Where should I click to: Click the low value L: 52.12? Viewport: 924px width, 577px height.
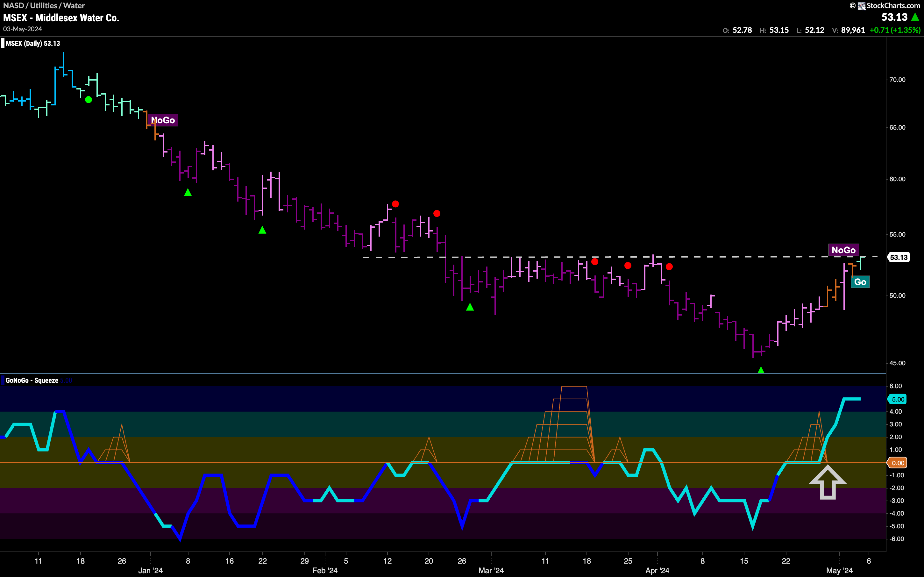(810, 30)
